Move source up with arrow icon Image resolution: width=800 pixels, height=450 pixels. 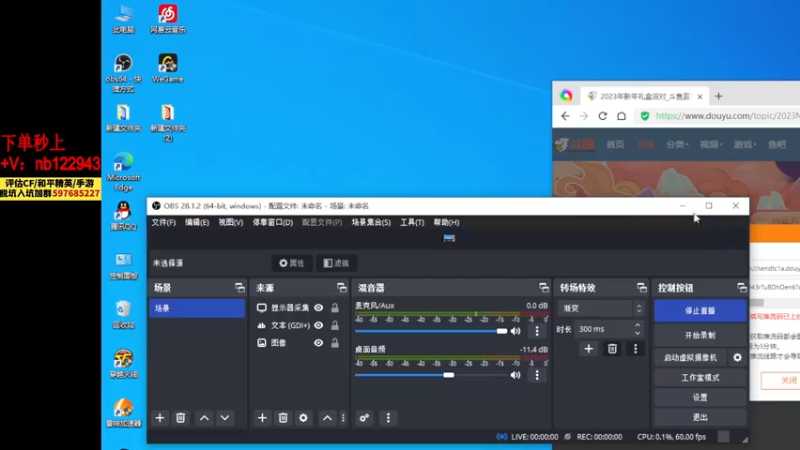coord(327,418)
